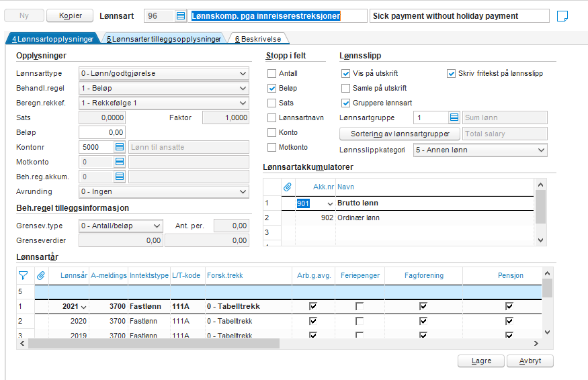588x380 pixels.
Task: Click the Lønnsartår horizontal scrollbar thumb
Action: pyautogui.click(x=154, y=343)
